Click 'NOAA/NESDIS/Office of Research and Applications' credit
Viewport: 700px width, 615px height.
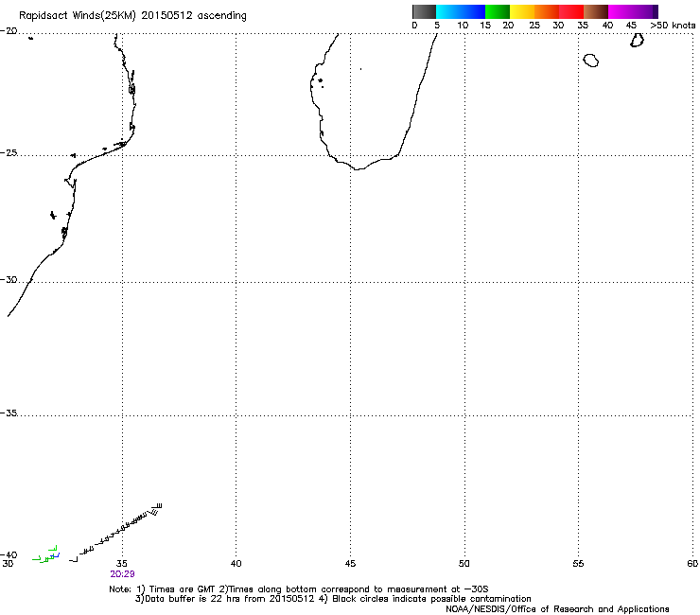pyautogui.click(x=557, y=609)
